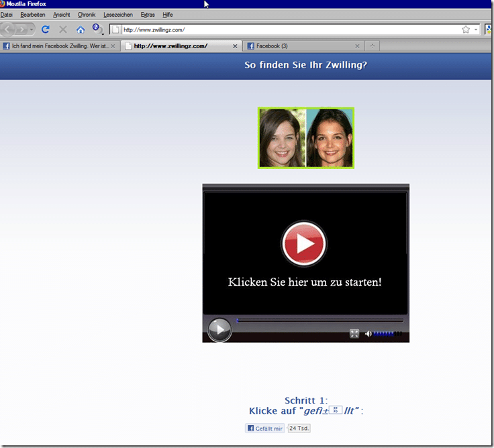Close the 'Ich fand mein Facebook Zwilling' tab
Viewport: 494px width, 448px height.
(113, 46)
